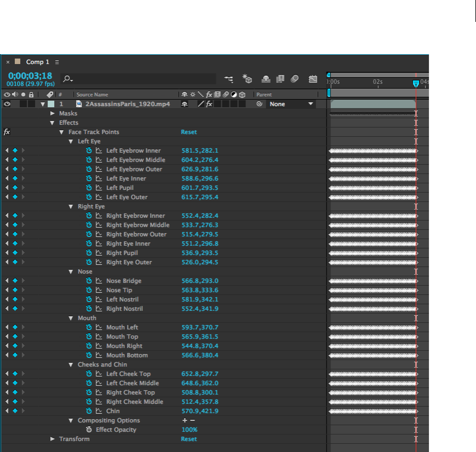
Task: Click stopwatch for Right Eyebrow Outer
Action: point(89,234)
